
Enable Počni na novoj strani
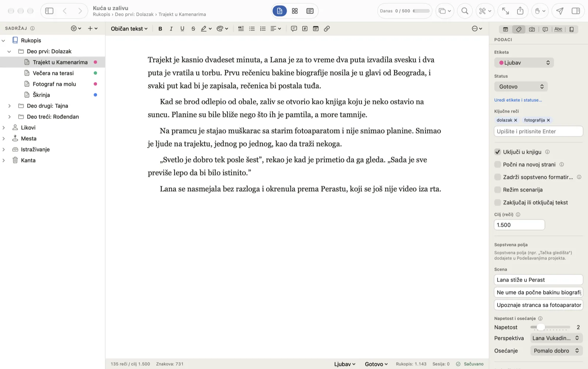[x=498, y=164]
